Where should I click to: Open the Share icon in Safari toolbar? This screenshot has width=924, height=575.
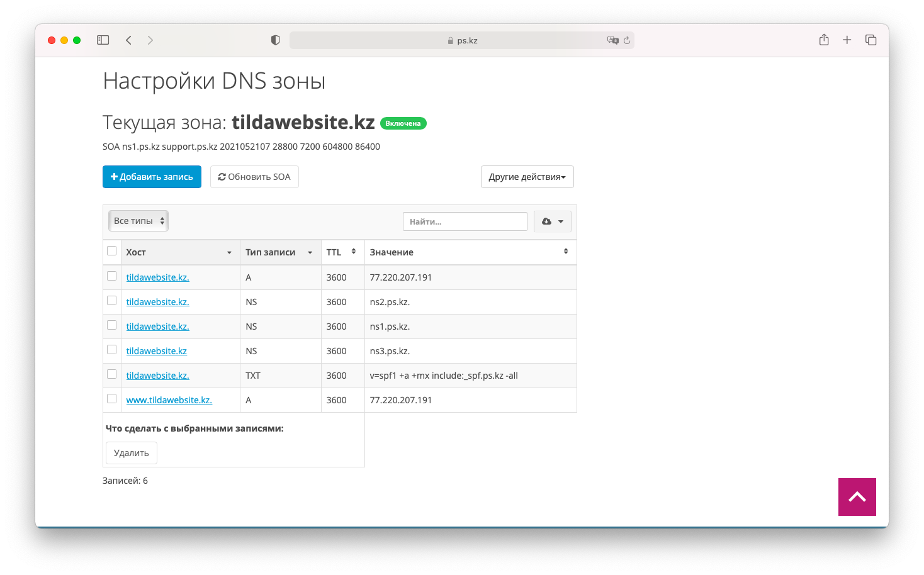(x=824, y=40)
